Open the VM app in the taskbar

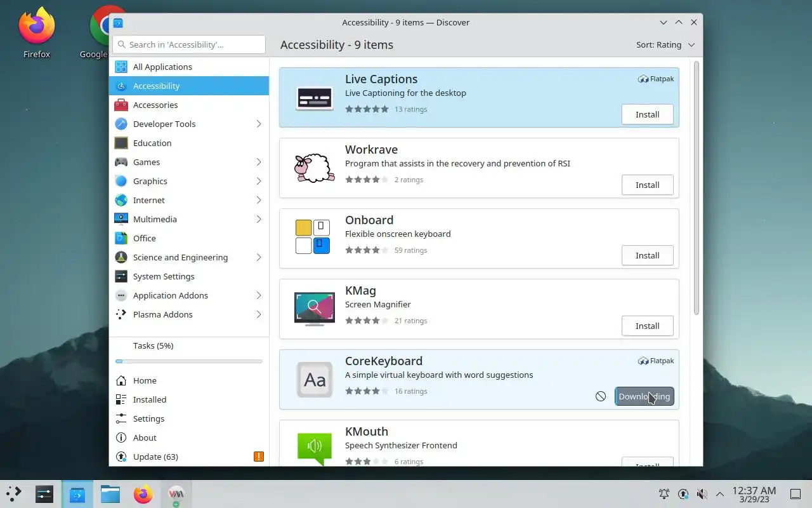[176, 494]
